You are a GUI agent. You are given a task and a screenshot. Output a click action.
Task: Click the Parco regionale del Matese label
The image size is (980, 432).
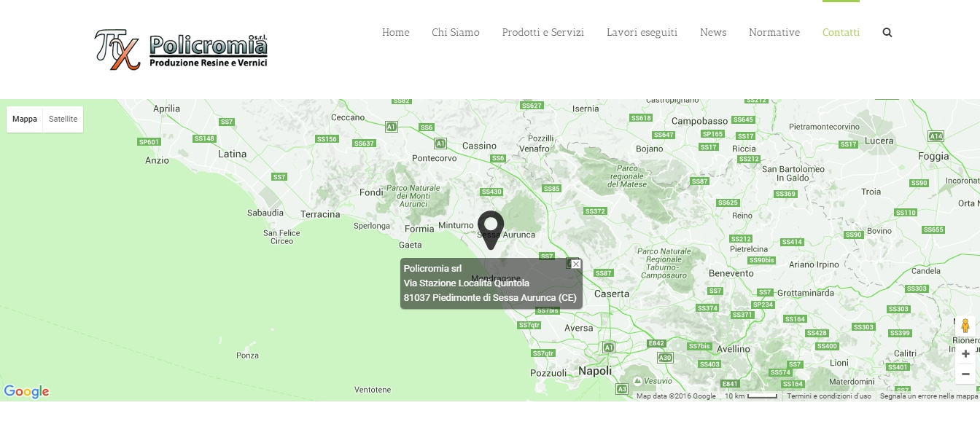[x=627, y=176]
